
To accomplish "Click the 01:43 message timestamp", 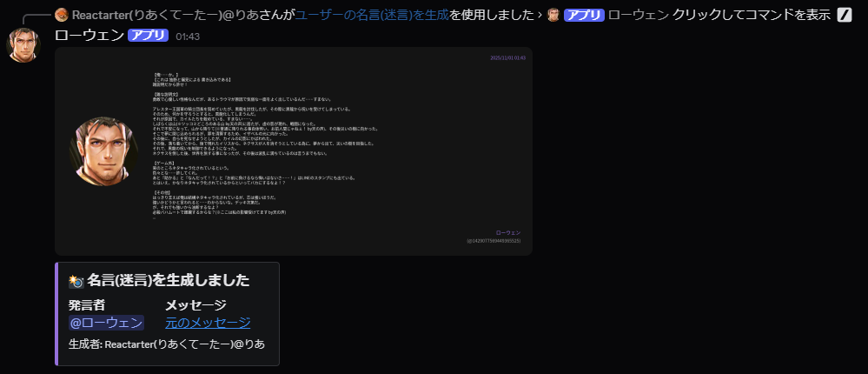I will (188, 37).
